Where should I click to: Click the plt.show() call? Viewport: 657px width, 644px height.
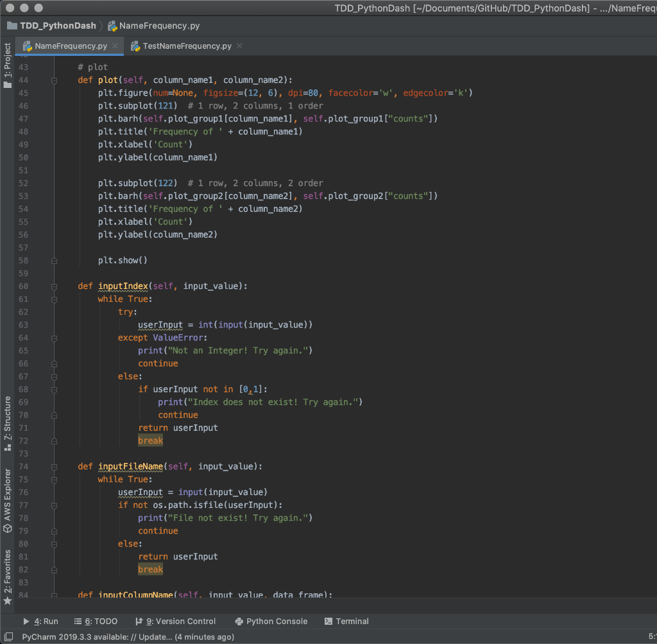(x=123, y=261)
